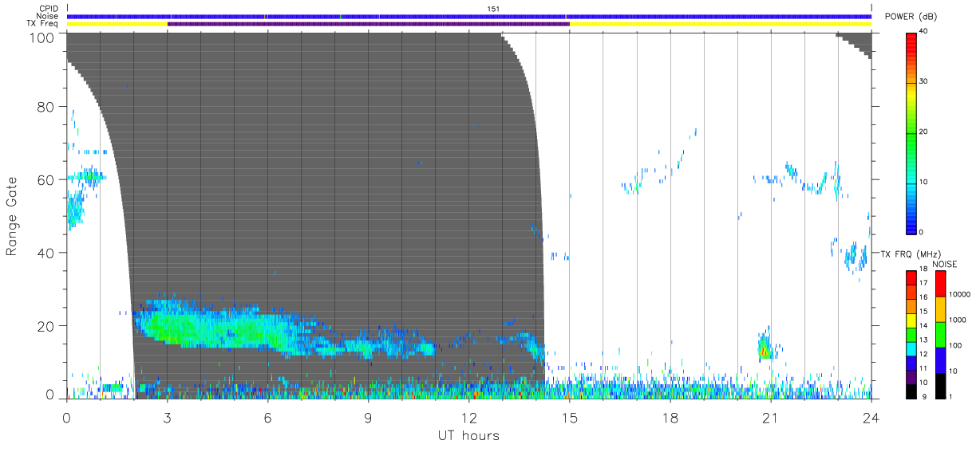
Task: Click the 40 tick on Range Gate axis
Action: click(47, 253)
